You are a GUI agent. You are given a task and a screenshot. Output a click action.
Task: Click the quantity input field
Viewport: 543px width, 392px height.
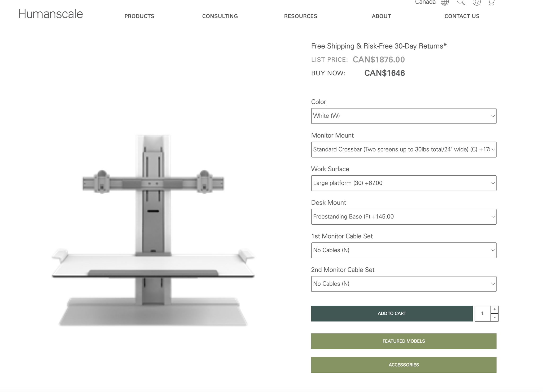482,314
